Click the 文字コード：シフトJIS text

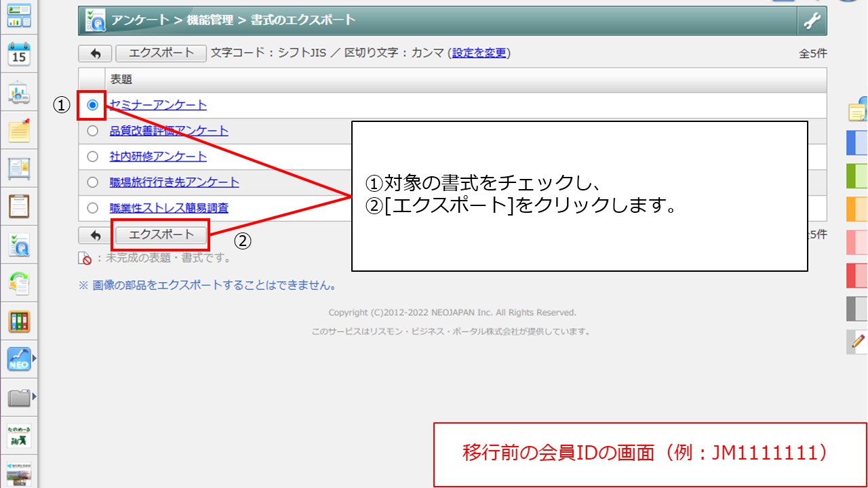269,53
